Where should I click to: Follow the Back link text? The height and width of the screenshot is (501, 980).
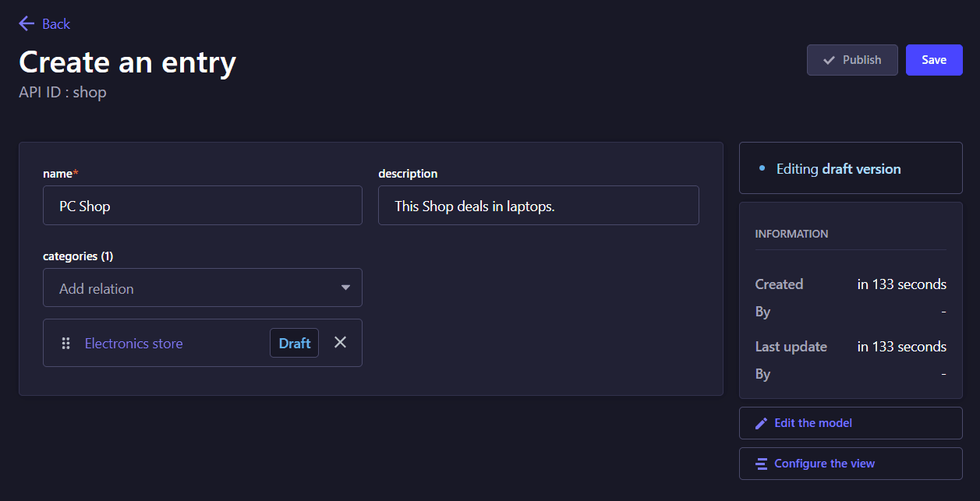pyautogui.click(x=56, y=24)
